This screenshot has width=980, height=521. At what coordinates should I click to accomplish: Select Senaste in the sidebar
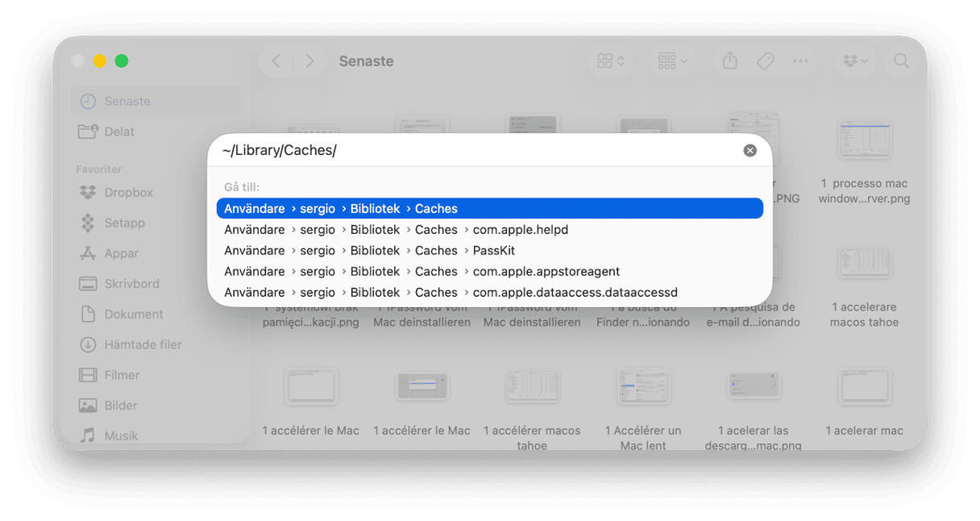click(x=156, y=102)
